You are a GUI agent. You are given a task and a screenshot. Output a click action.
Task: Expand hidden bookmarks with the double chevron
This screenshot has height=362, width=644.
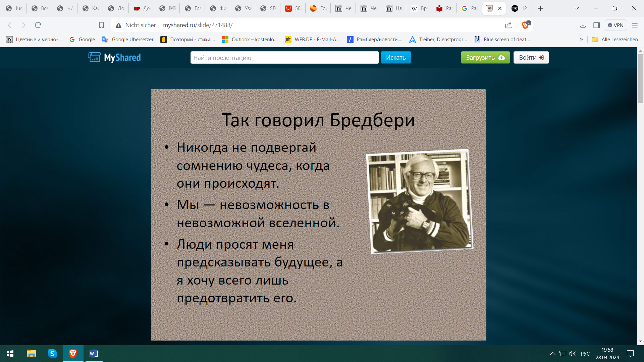tap(581, 40)
